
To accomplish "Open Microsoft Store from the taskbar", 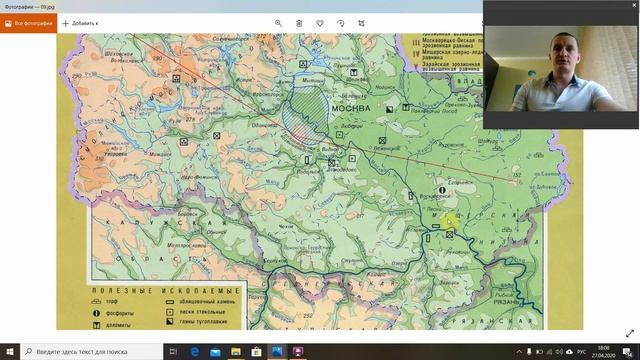I will click(x=256, y=351).
